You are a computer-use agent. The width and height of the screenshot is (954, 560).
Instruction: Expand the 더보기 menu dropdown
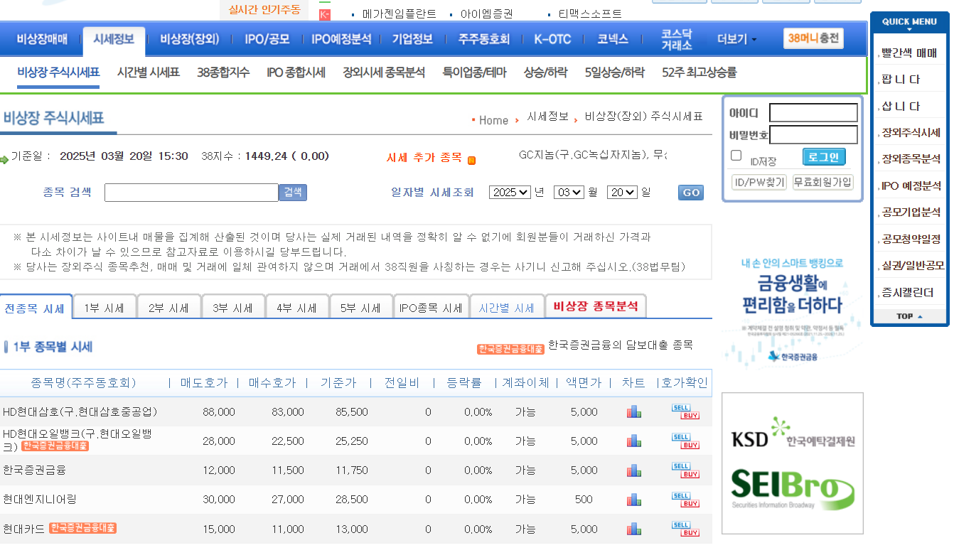pyautogui.click(x=732, y=39)
